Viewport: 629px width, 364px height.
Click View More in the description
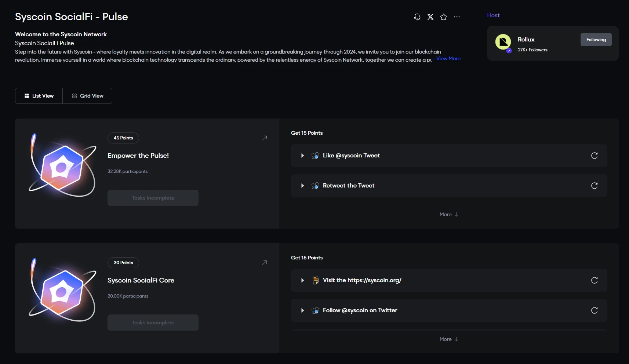pos(448,59)
